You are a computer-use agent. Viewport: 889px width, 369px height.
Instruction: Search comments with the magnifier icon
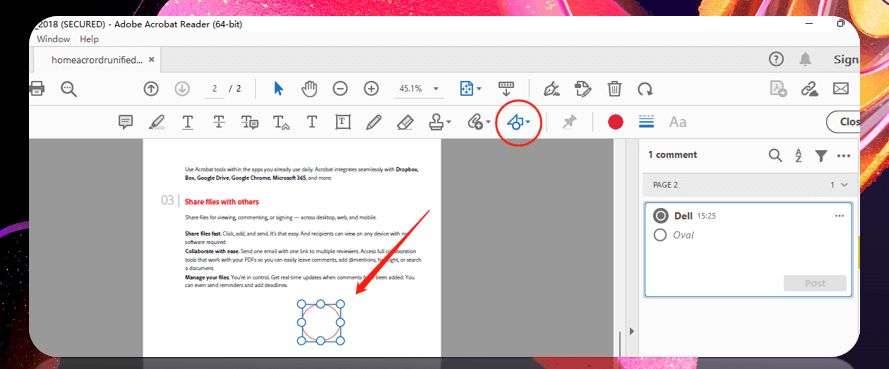775,155
